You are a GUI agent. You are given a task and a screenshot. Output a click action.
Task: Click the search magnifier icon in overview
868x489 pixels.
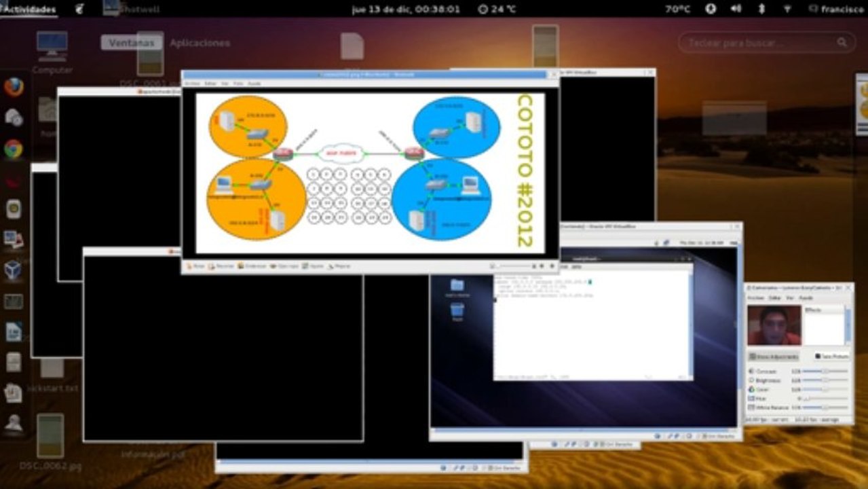[842, 42]
